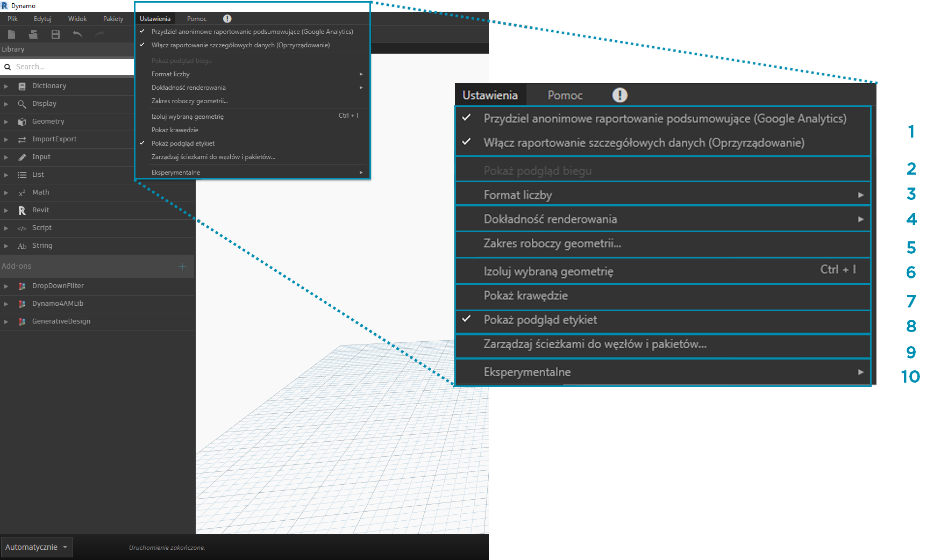The width and height of the screenshot is (941, 560).
Task: Choose Zarządzaj ścieżkami do węzłów in Dynamo window dropdown
Action: pos(252,157)
